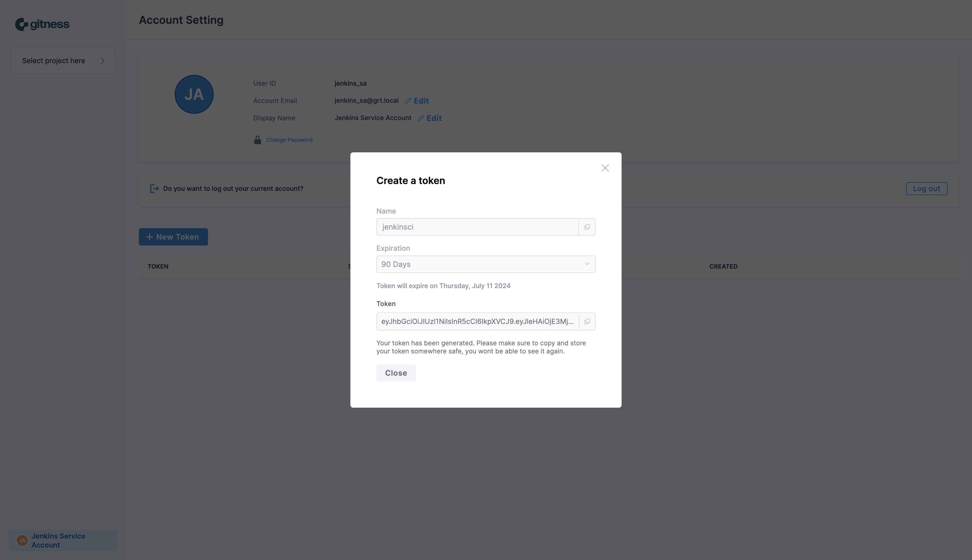Open the 90 Days expiration dropdown
This screenshot has height=560, width=972.
coord(486,264)
